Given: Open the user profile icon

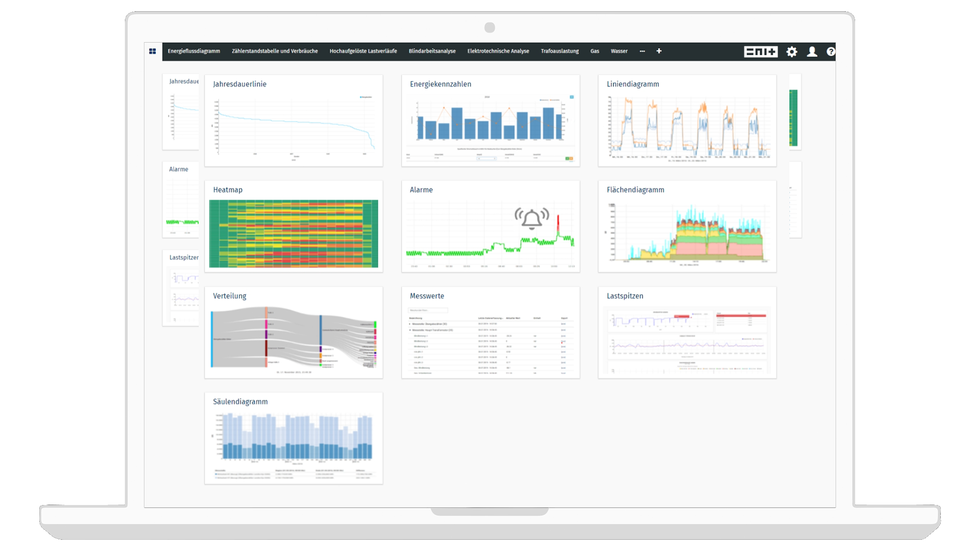Looking at the screenshot, I should pos(812,52).
